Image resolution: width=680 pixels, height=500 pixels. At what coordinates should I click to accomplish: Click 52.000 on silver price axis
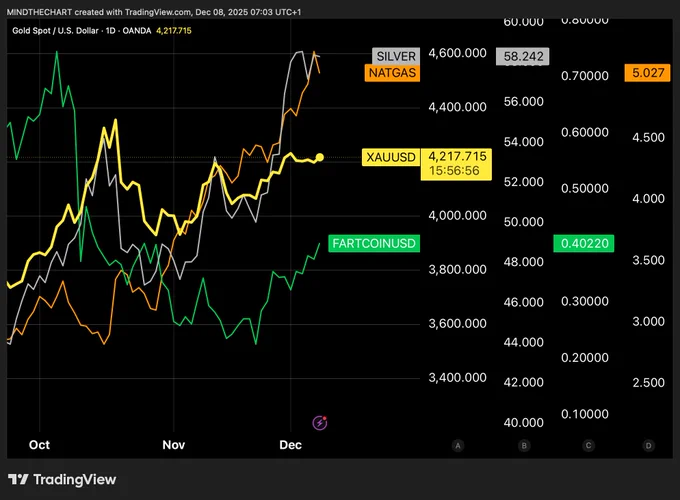coord(523,182)
